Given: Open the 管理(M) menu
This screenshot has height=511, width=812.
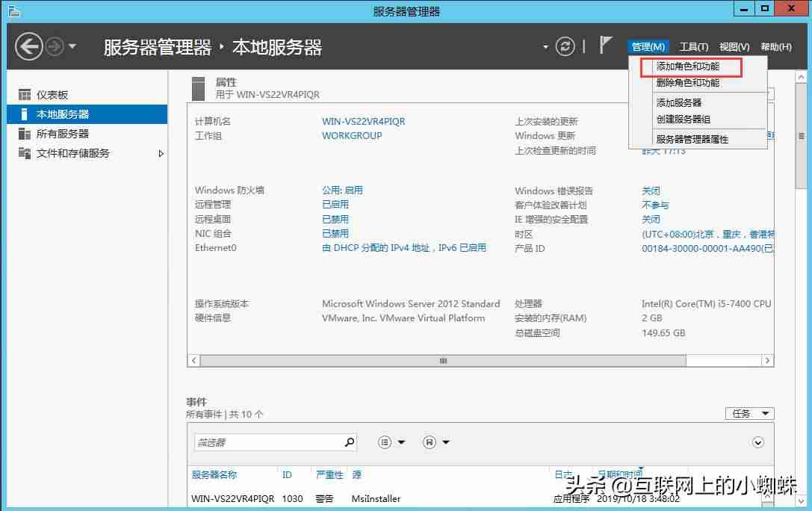Looking at the screenshot, I should tap(648, 46).
